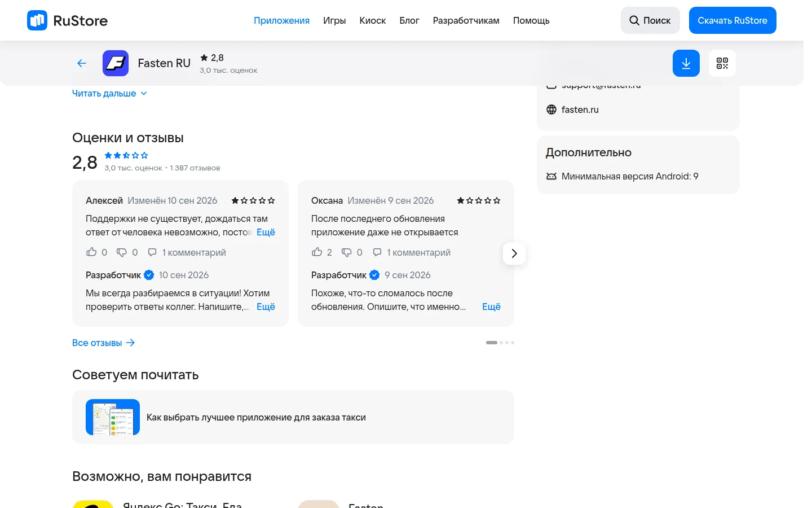The height and width of the screenshot is (508, 812).
Task: Click the Минимальная версия Android: 9 text
Action: click(x=630, y=176)
